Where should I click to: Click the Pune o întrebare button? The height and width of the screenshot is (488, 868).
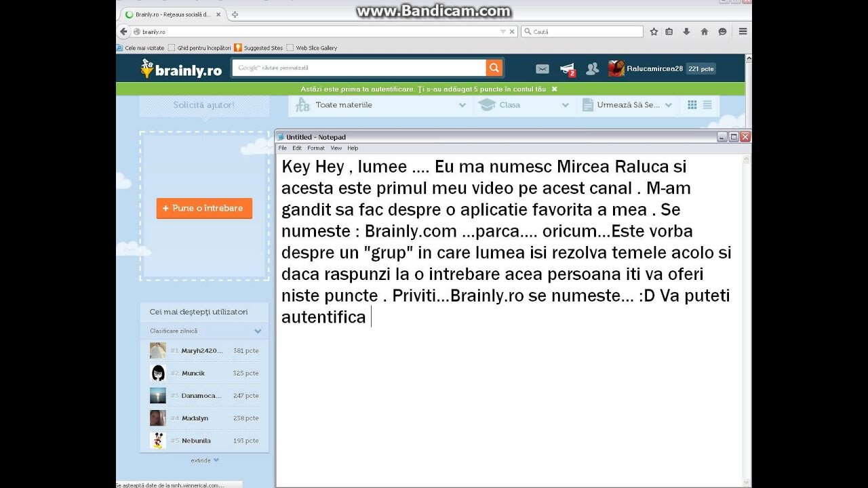(x=204, y=208)
